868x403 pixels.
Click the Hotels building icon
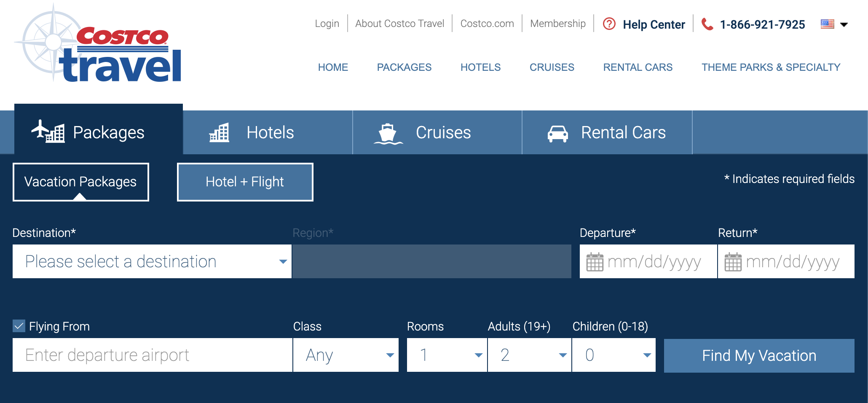pos(219,132)
